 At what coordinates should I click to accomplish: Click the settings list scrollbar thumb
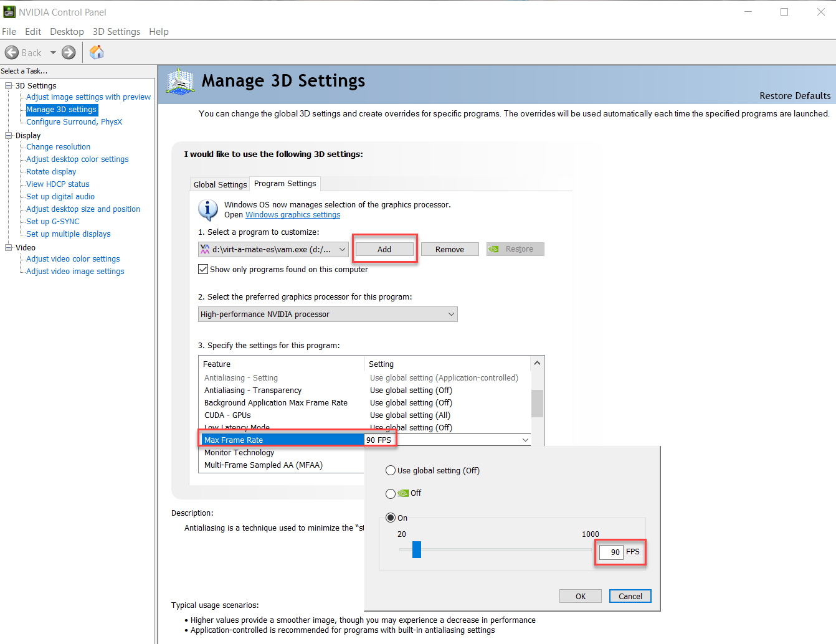click(537, 403)
